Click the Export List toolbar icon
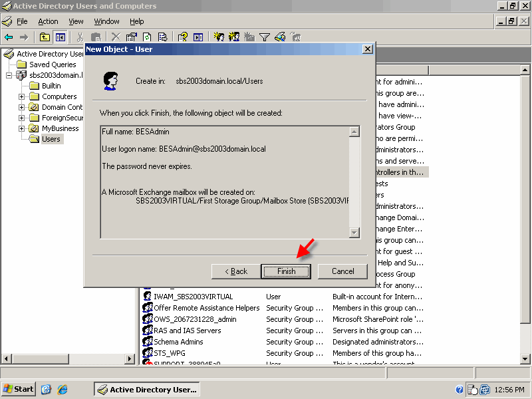This screenshot has width=532, height=399. click(163, 37)
